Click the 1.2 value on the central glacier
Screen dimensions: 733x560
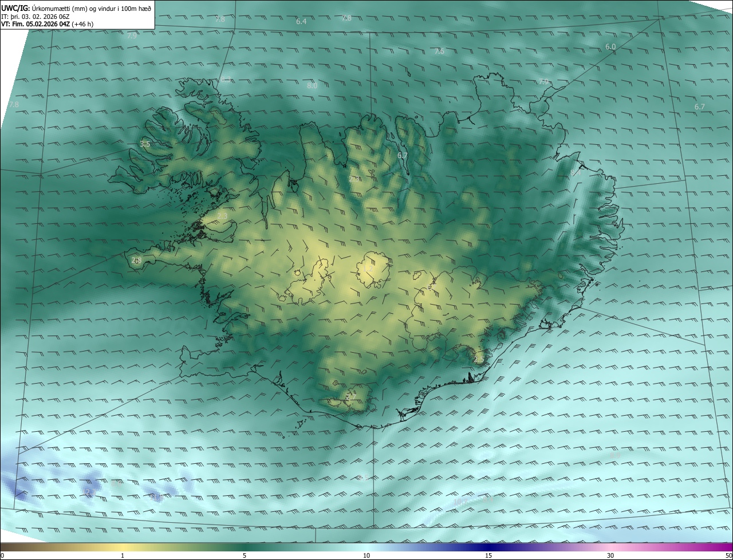368,267
